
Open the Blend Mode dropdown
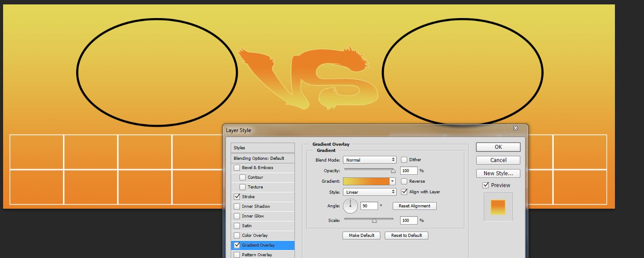(370, 160)
